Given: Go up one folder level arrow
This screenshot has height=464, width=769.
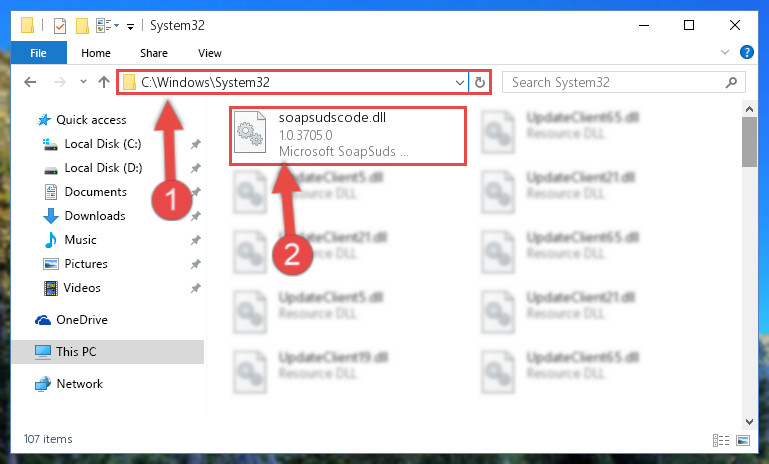Looking at the screenshot, I should point(103,82).
